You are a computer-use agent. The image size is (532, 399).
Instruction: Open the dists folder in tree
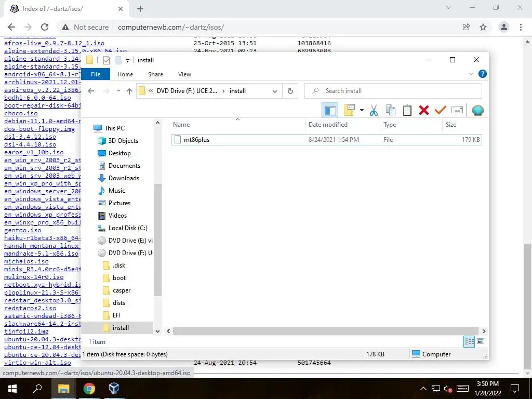pyautogui.click(x=119, y=303)
